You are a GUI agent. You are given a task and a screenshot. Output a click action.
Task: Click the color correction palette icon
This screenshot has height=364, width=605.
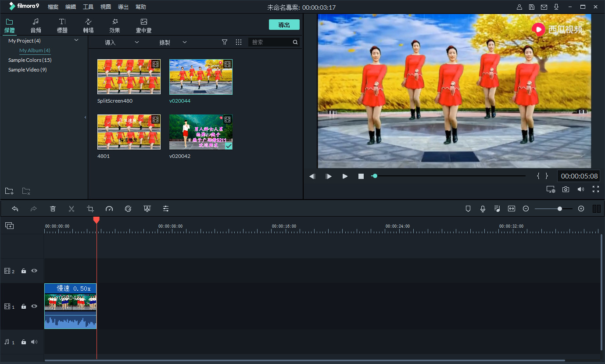coord(128,208)
